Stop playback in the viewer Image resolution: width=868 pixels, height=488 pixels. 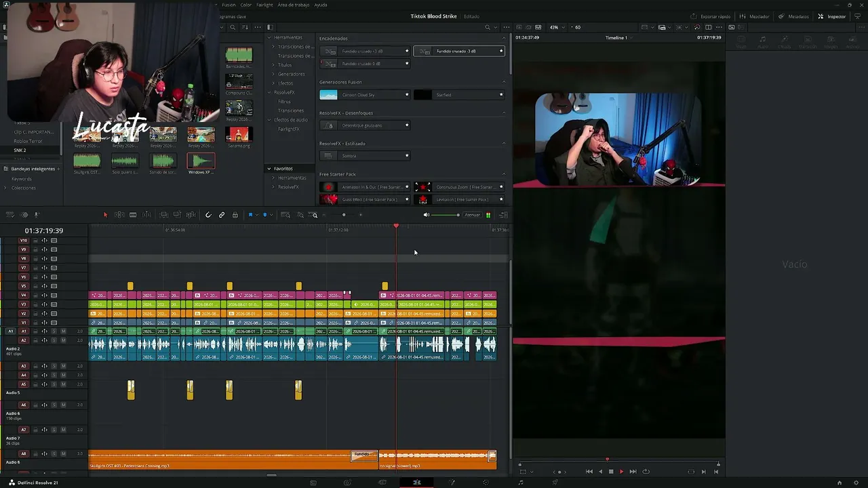coord(611,472)
